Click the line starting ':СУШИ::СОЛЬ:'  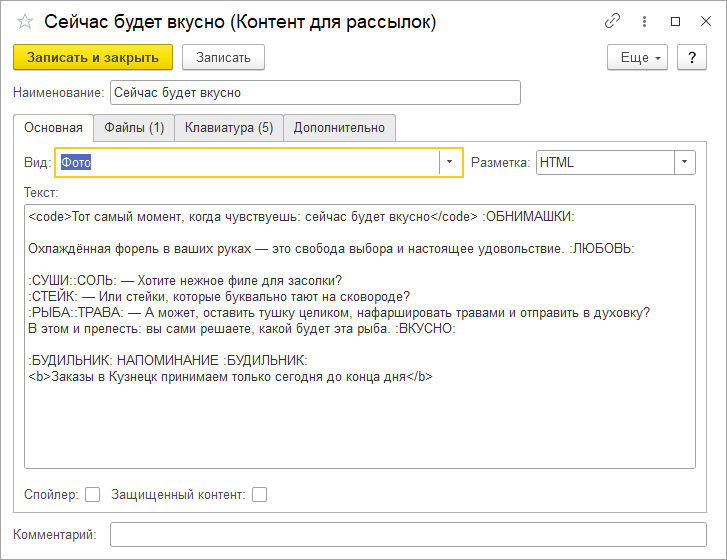(x=185, y=281)
